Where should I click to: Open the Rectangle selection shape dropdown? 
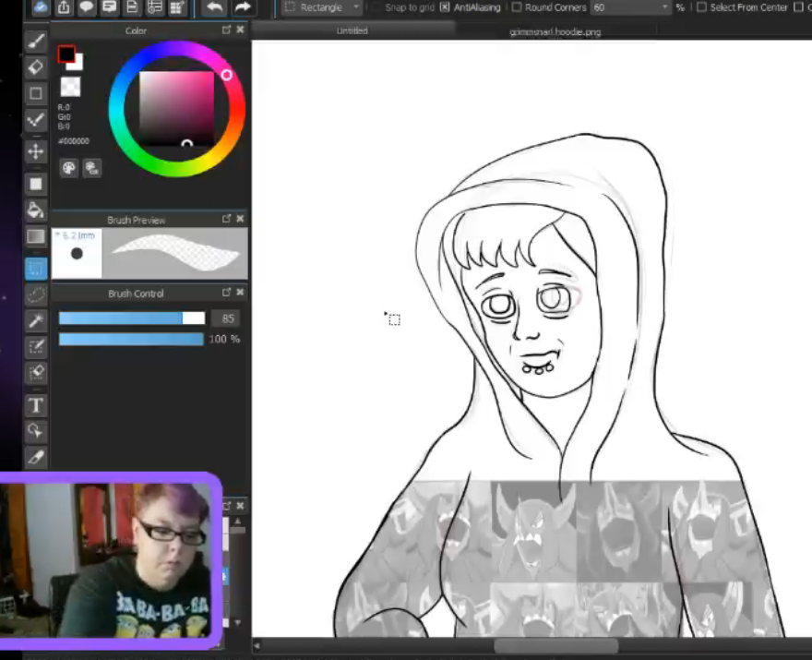point(322,7)
